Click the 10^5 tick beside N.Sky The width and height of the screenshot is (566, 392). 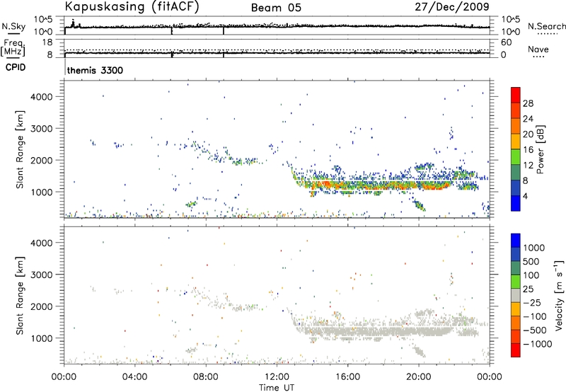[43, 20]
